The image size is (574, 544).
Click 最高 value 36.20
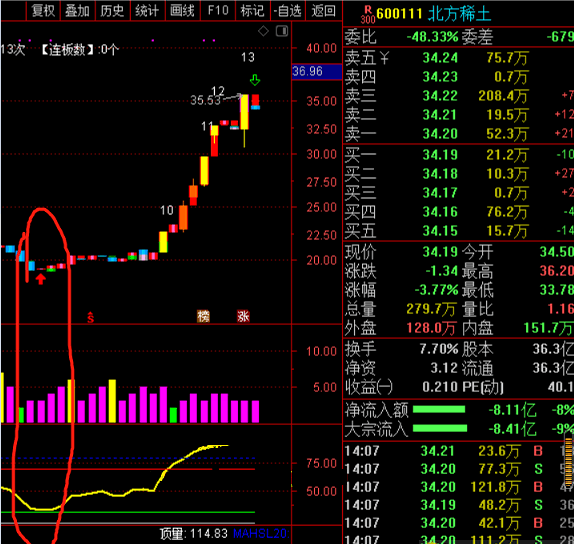coord(556,271)
